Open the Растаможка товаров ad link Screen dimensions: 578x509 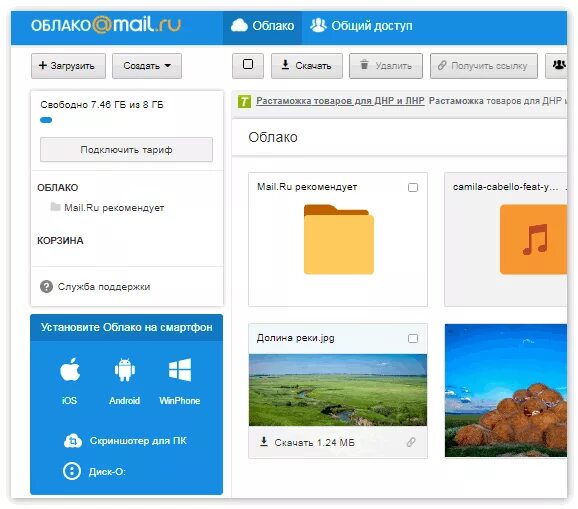tap(340, 101)
